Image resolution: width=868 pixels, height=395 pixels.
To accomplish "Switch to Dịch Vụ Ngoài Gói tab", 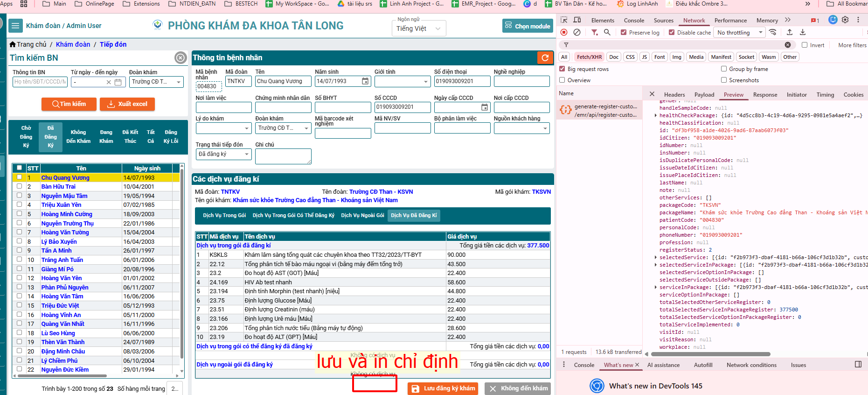I will click(362, 215).
